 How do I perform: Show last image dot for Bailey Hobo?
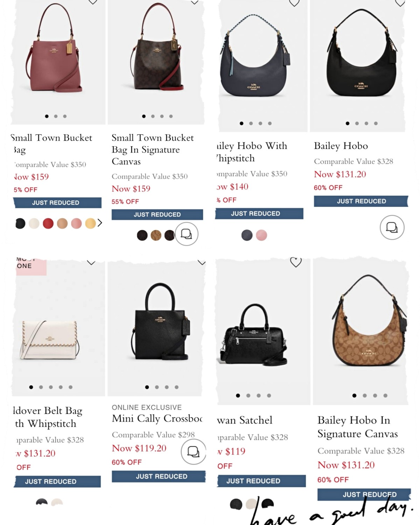pos(376,123)
